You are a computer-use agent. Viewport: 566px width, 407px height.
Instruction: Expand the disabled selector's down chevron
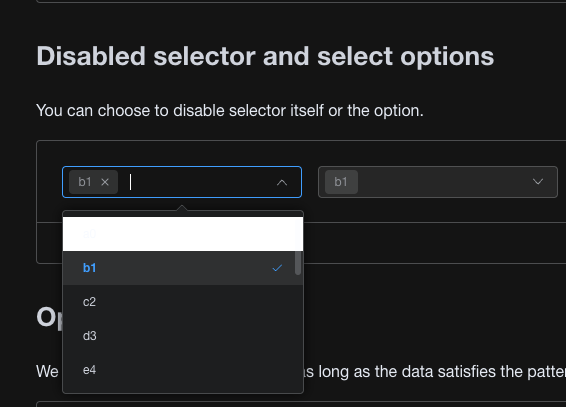(538, 182)
